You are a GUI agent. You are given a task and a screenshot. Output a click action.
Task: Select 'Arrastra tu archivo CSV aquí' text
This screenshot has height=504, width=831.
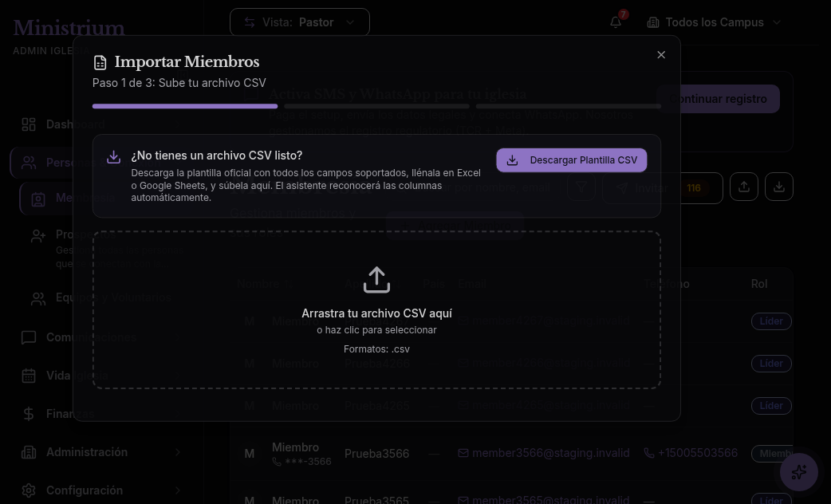coord(376,313)
